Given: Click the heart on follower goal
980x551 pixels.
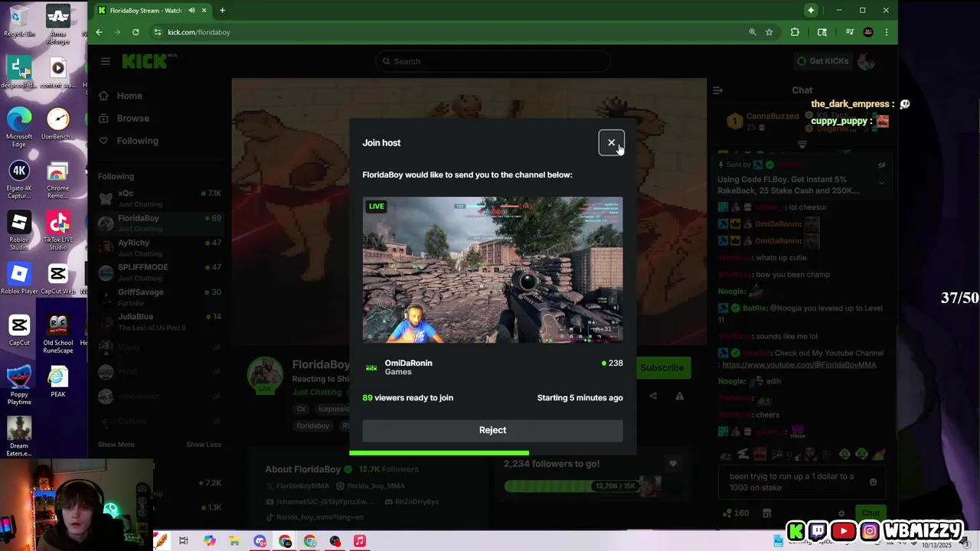Looking at the screenshot, I should click(x=673, y=464).
